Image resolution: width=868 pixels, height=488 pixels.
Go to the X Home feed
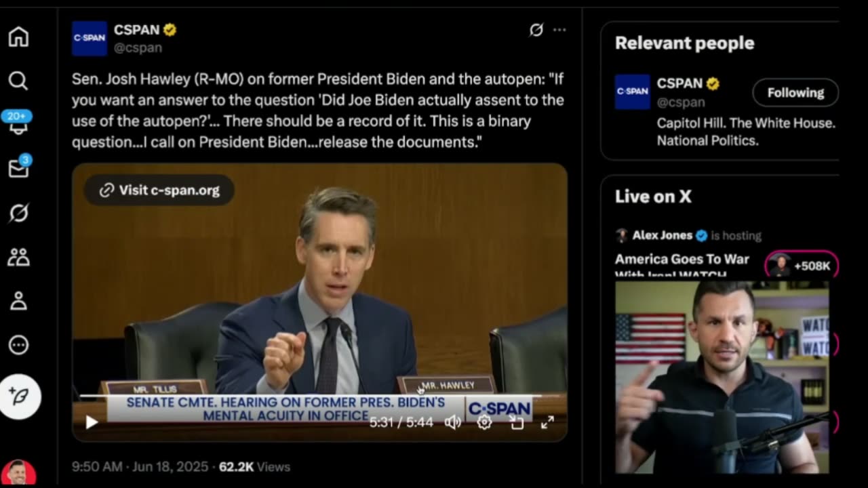pyautogui.click(x=18, y=37)
